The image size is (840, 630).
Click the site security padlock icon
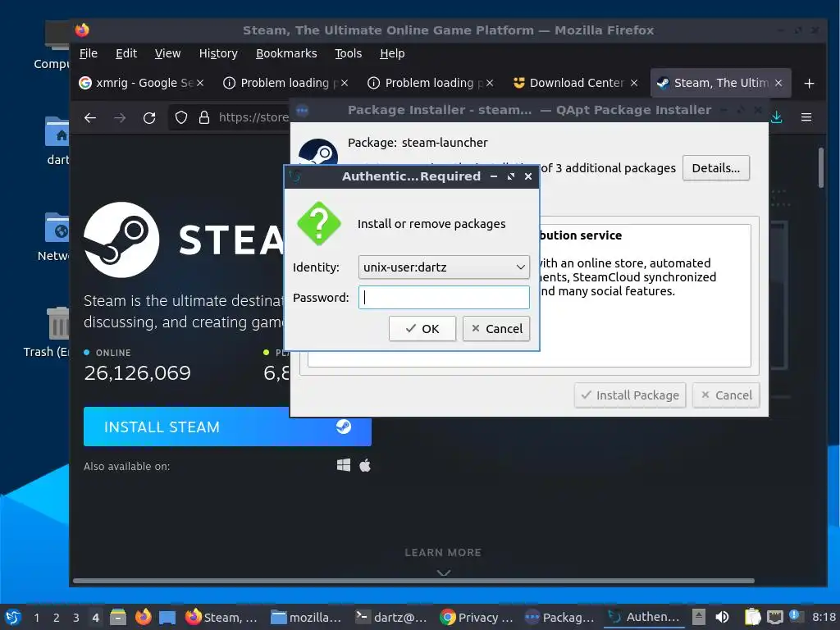204,117
